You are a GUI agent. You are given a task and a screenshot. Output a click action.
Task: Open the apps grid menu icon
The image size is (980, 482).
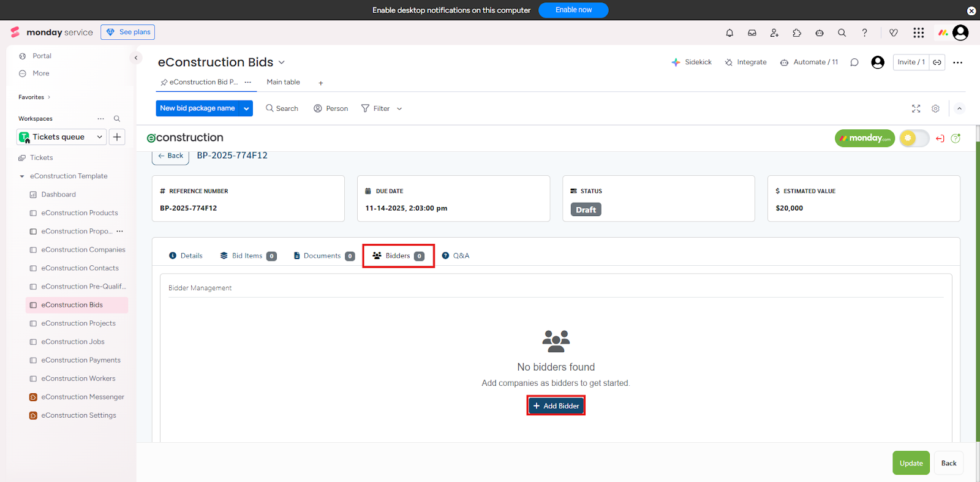point(918,33)
